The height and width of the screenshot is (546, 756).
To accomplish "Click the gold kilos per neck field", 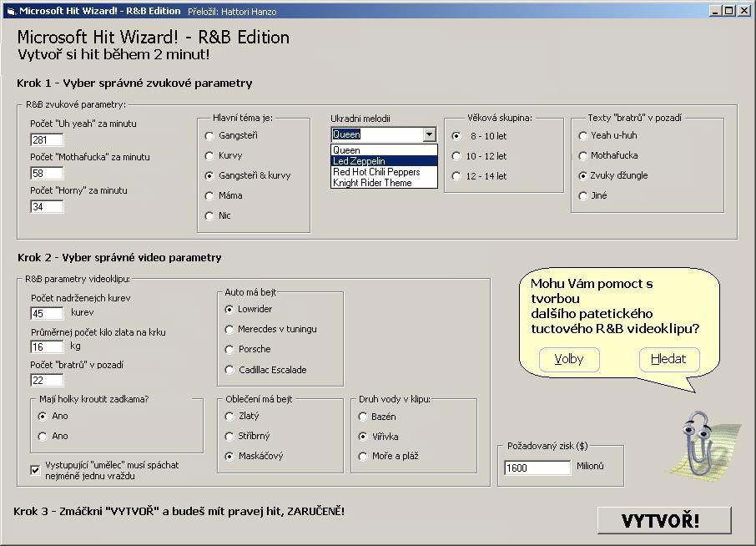I will pos(47,346).
